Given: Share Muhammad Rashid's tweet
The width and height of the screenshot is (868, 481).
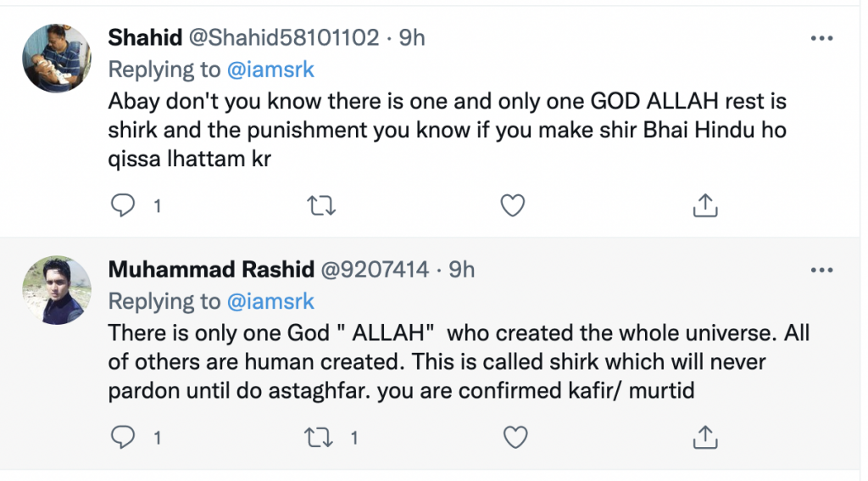Looking at the screenshot, I should coord(706,438).
